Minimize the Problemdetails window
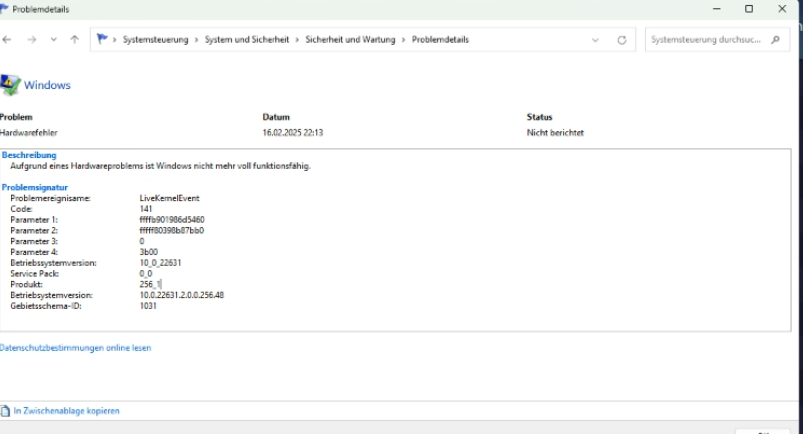The height and width of the screenshot is (434, 803). click(x=716, y=9)
